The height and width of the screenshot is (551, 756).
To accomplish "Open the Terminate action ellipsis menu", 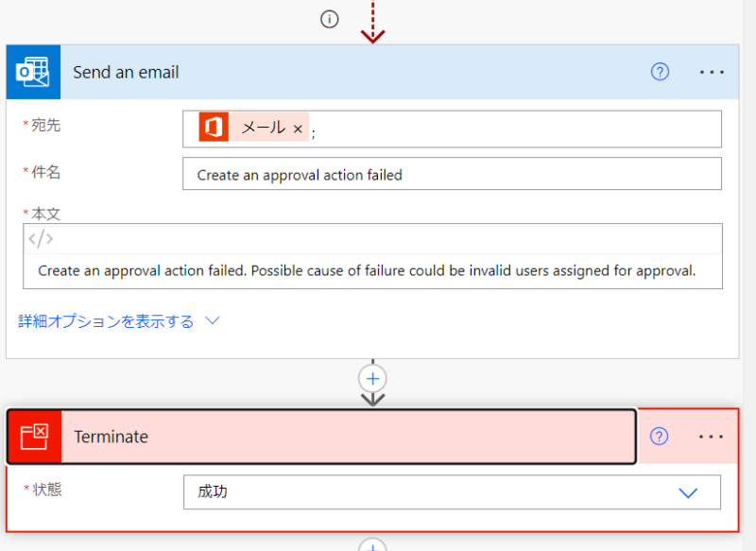I will pos(712,436).
